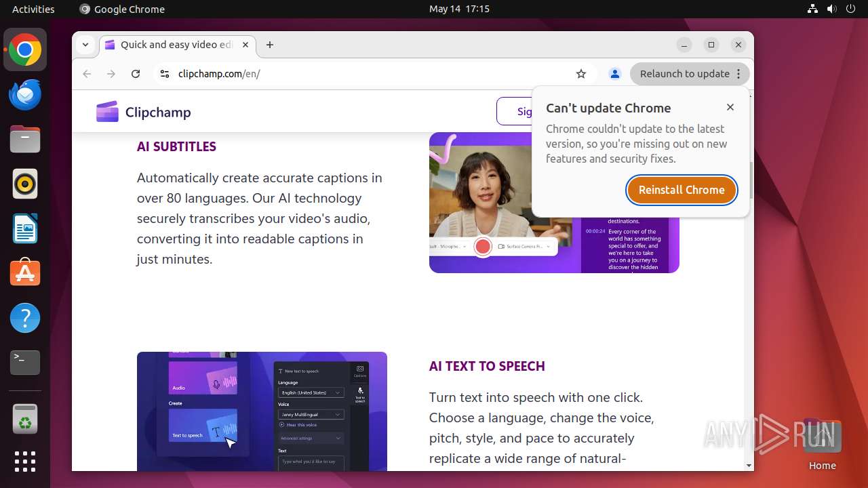Open Chrome's three-dot menu
Image resolution: width=868 pixels, height=488 pixels.
pyautogui.click(x=739, y=74)
